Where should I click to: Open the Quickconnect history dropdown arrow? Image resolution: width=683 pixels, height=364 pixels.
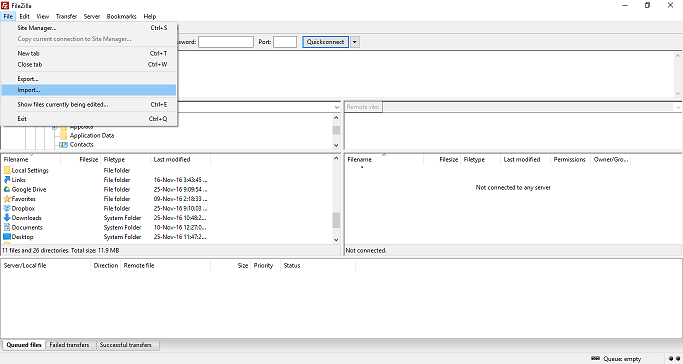355,42
